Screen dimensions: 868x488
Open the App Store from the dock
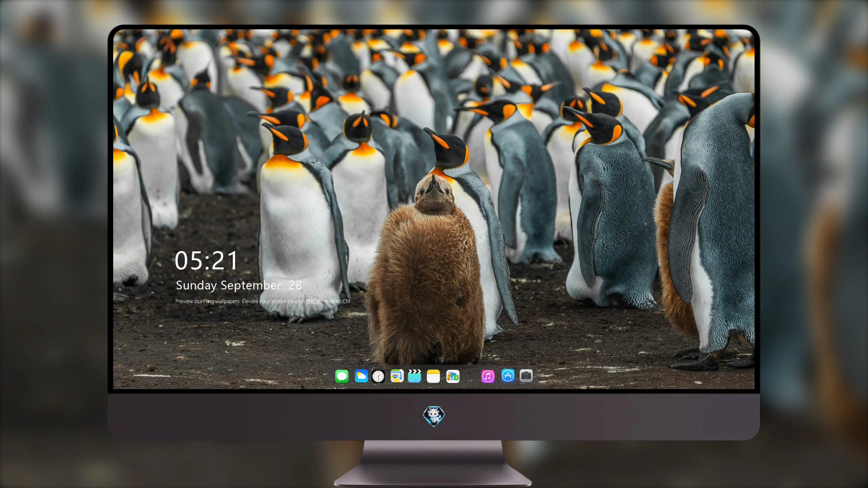508,375
